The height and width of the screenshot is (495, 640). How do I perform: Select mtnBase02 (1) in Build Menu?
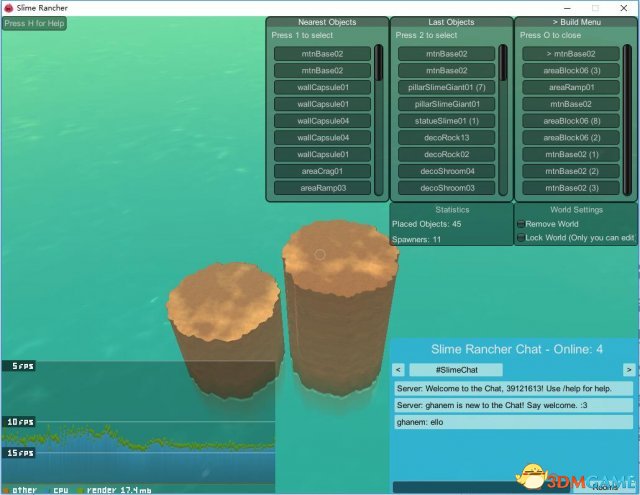tap(571, 154)
